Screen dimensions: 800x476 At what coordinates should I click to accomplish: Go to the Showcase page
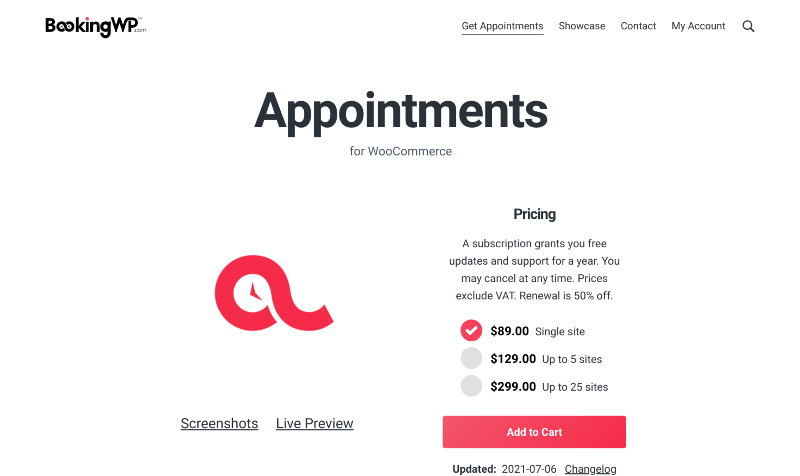tap(582, 26)
